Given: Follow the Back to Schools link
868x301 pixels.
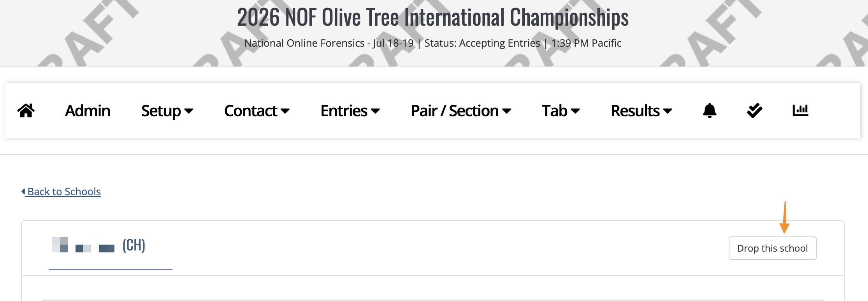Looking at the screenshot, I should (64, 191).
